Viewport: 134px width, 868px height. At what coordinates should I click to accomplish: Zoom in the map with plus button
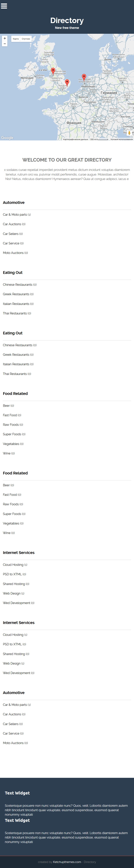[x=5, y=38]
